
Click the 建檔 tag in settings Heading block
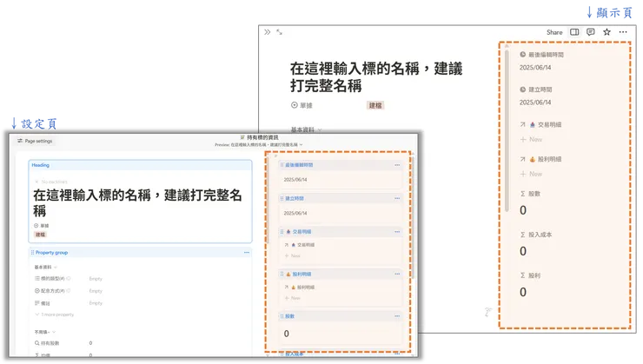(x=40, y=235)
